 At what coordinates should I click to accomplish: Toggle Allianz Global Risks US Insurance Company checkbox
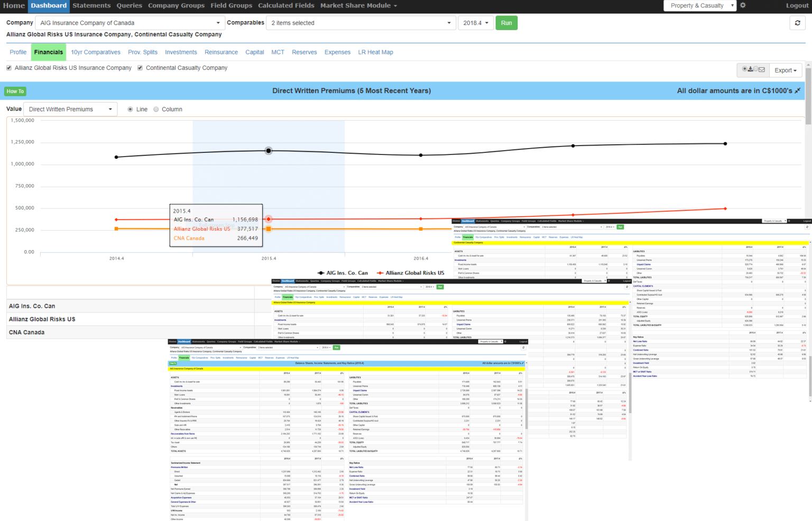9,68
